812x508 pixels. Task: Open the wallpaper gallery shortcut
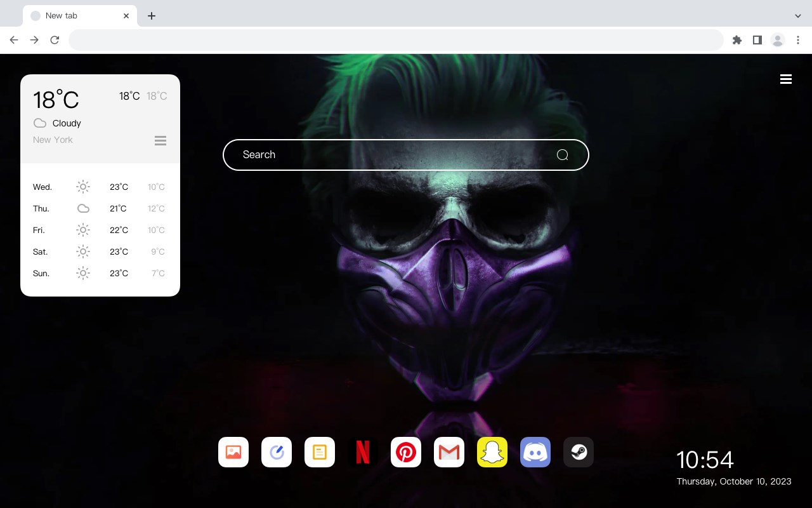(x=233, y=452)
